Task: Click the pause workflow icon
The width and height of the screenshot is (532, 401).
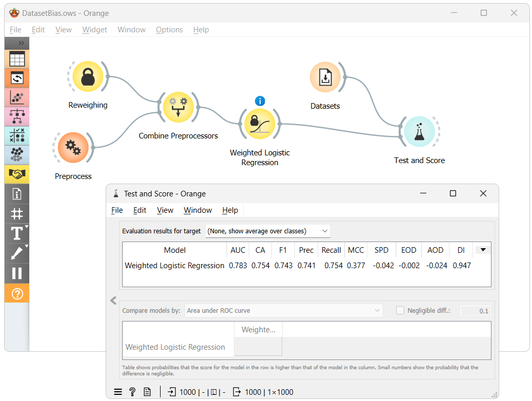Action: [17, 273]
